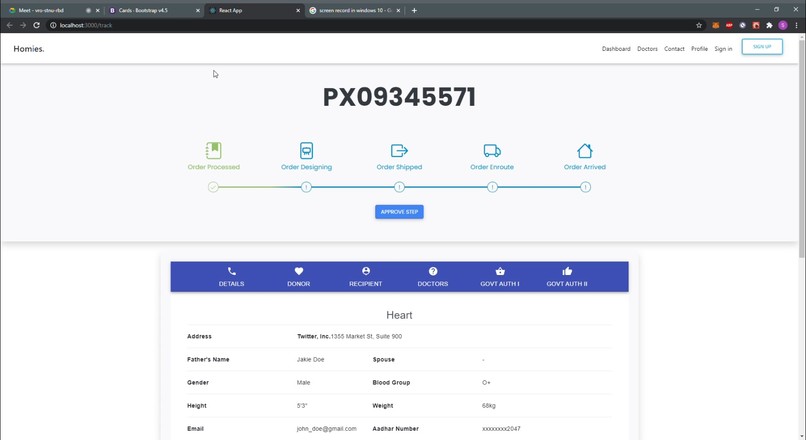Click the Sign Up button

762,47
